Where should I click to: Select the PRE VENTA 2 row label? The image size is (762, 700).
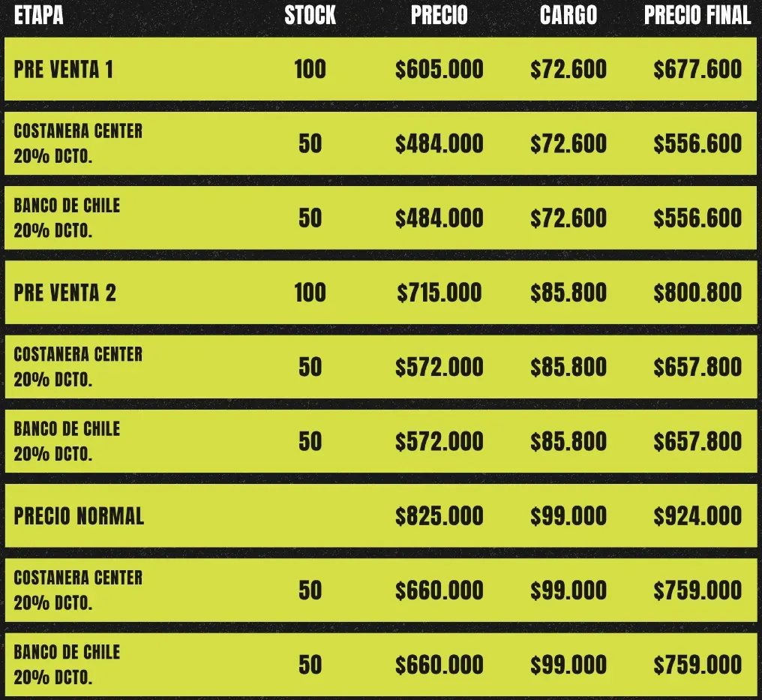pos(65,293)
